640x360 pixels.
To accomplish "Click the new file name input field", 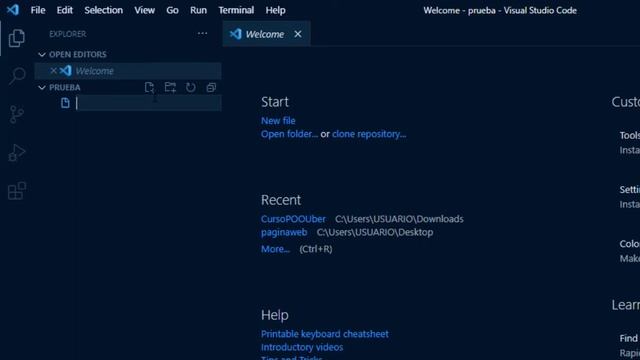I will (148, 103).
